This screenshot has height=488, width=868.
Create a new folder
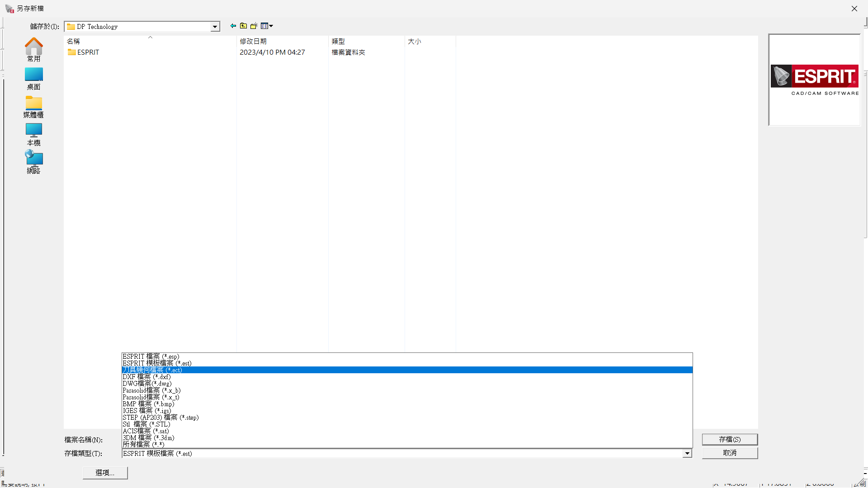click(254, 26)
